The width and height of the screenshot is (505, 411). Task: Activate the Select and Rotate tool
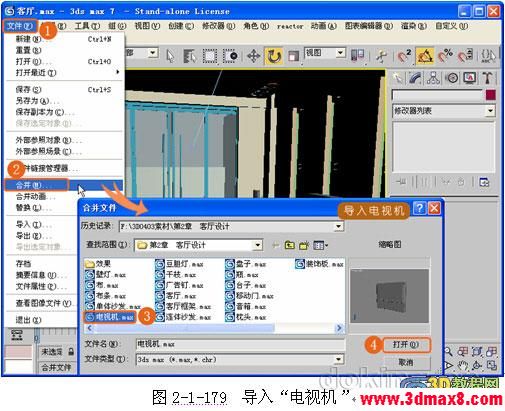pyautogui.click(x=274, y=56)
